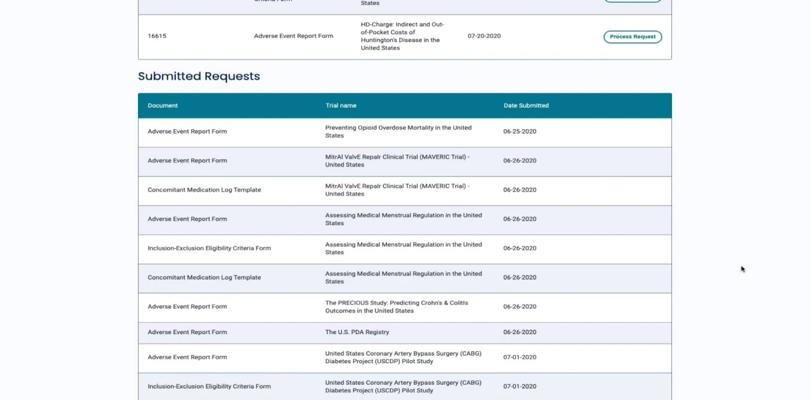810x400 pixels.
Task: Click the Submitted Requests heading
Action: point(199,76)
